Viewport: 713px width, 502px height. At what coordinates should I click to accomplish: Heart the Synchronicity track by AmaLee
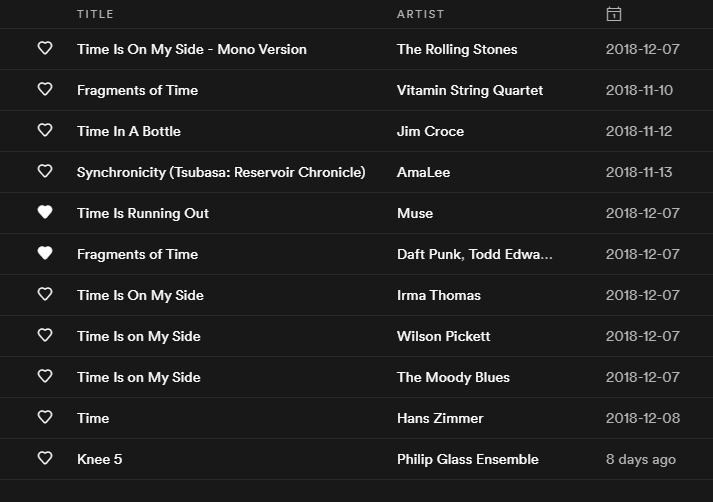(45, 172)
